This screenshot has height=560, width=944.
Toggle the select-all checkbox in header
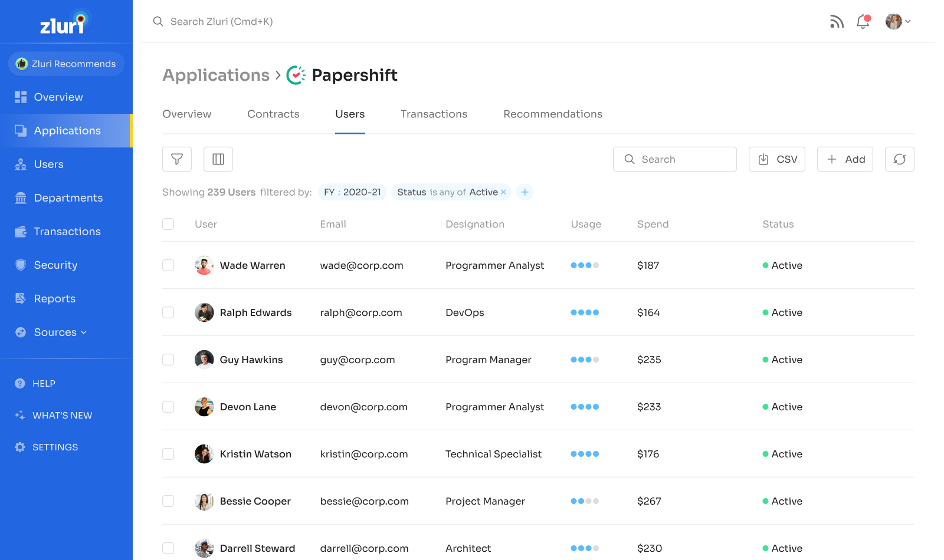(x=168, y=224)
